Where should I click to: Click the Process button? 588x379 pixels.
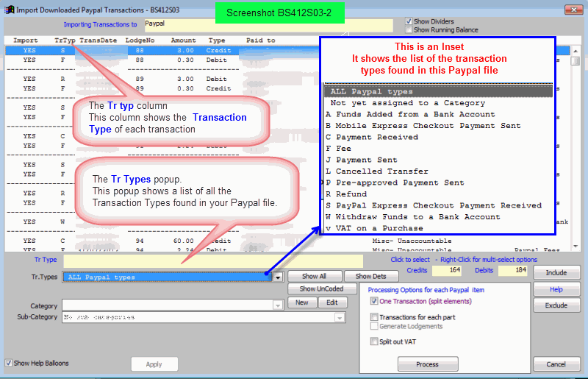[428, 364]
